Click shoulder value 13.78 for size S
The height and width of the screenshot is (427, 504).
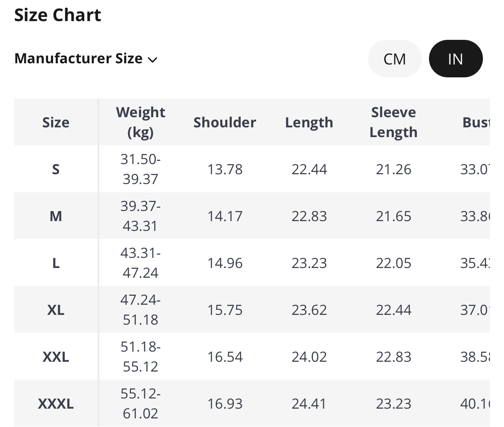225,169
